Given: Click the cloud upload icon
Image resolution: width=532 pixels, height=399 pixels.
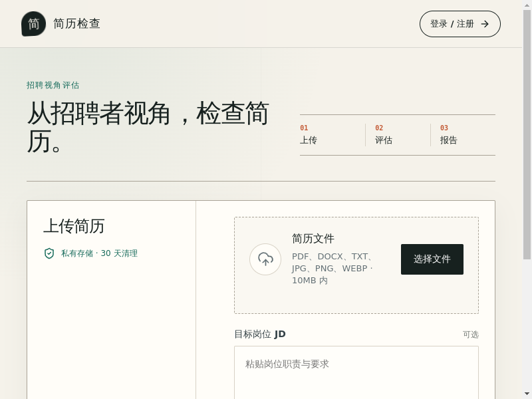Looking at the screenshot, I should tap(265, 259).
